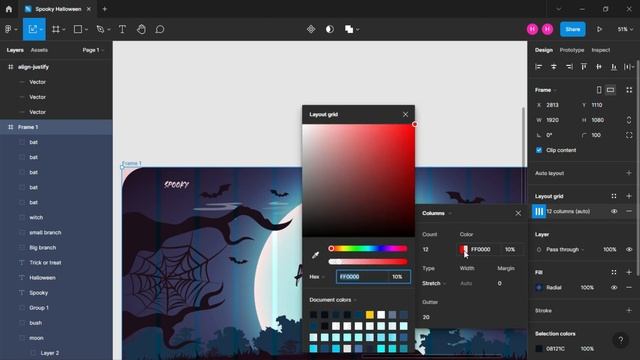640x360 pixels.
Task: Open Pass through blend mode dropdown
Action: click(565, 249)
